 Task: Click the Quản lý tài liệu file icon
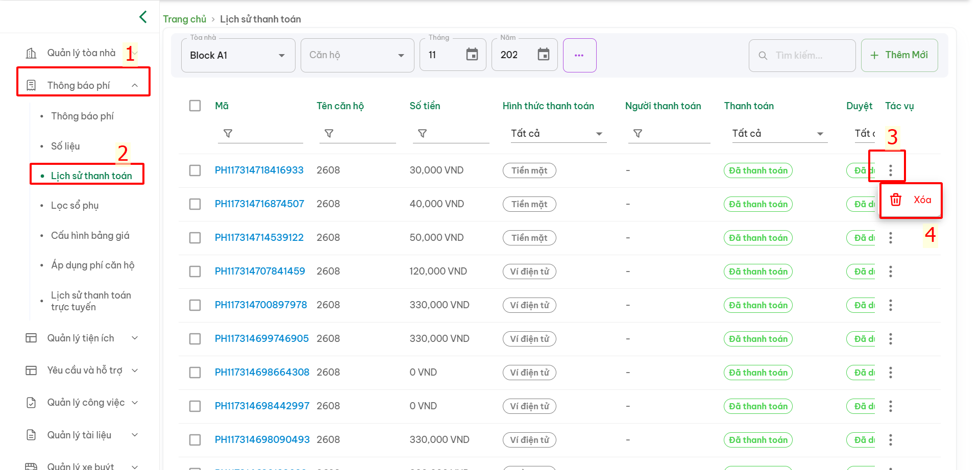[31, 435]
